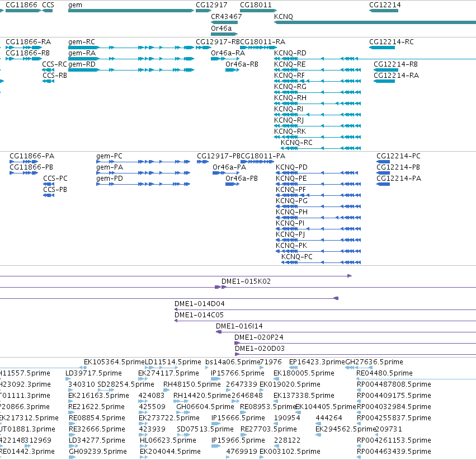Viewport: 476px width, 460px height.
Task: Select protein CCS-PC
Action: (49, 184)
